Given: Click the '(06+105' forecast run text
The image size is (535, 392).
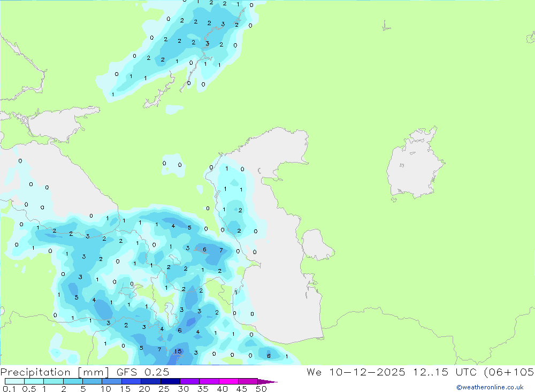Looking at the screenshot, I should [509, 372].
